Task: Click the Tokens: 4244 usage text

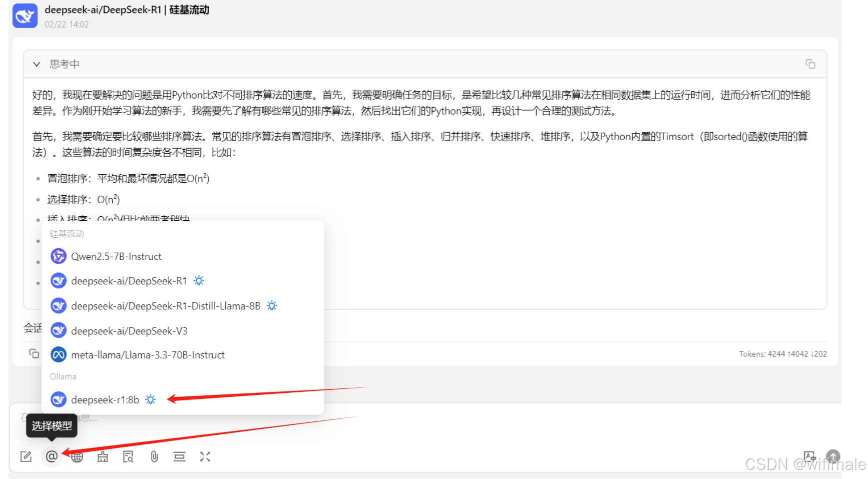Action: pos(783,354)
